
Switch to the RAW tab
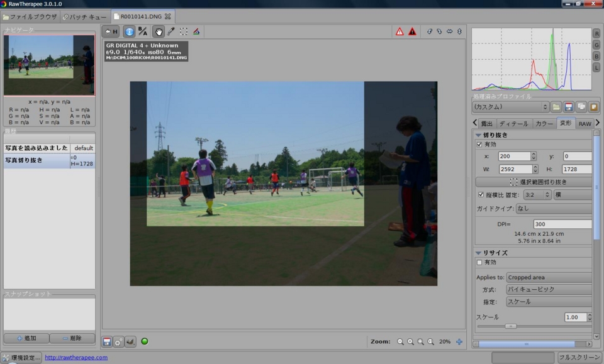(x=584, y=123)
